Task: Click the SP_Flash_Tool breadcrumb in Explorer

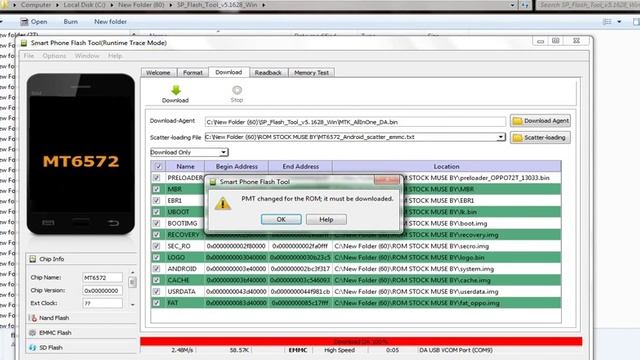Action: click(x=217, y=5)
